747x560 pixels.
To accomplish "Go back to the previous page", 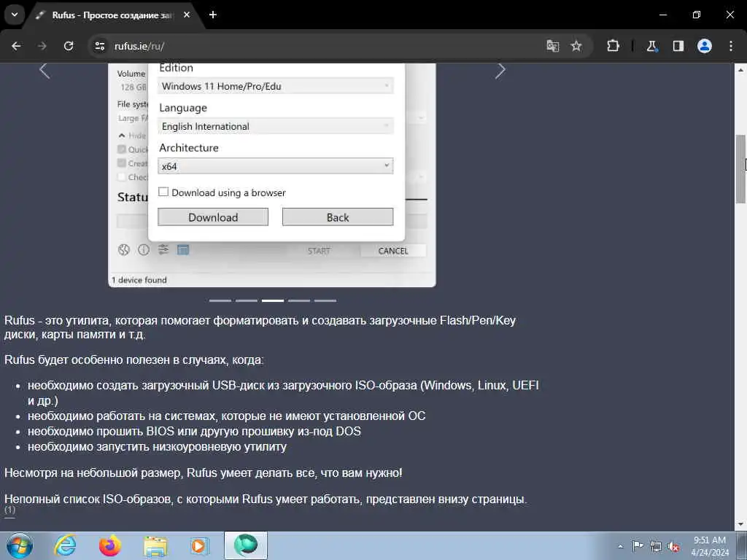I will tap(16, 46).
